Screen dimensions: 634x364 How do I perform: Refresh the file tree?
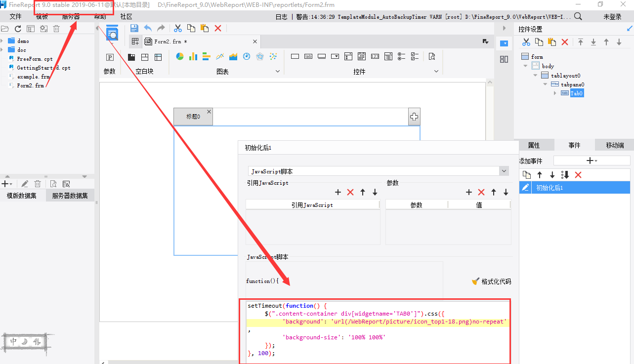(x=18, y=29)
